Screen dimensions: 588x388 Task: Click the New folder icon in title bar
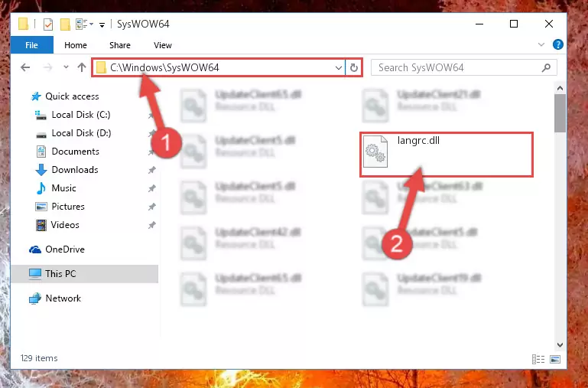(65, 24)
